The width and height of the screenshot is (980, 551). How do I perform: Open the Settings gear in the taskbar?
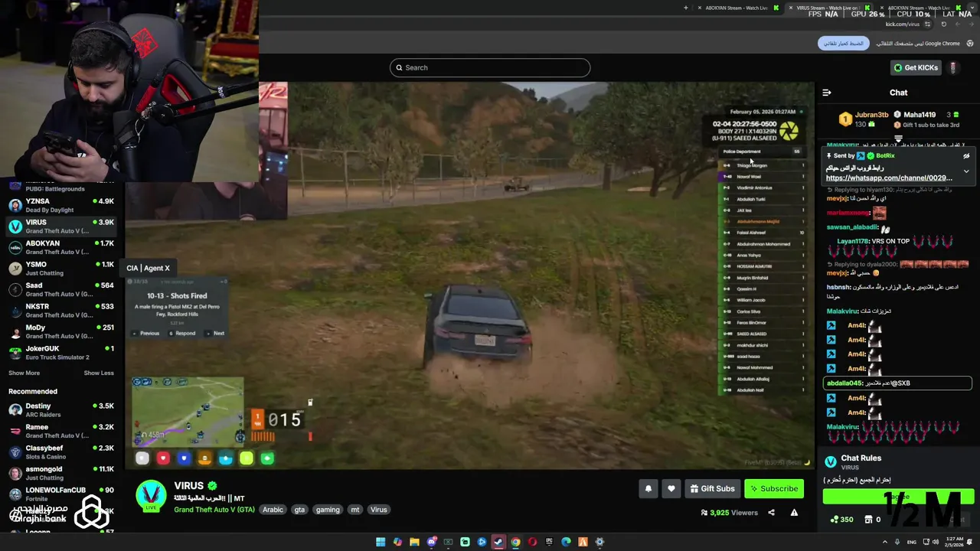[599, 542]
